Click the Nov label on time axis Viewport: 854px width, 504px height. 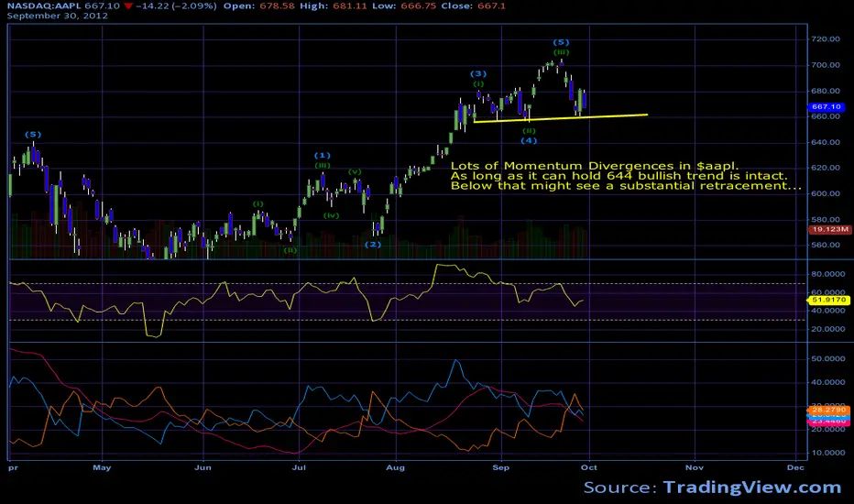[695, 467]
